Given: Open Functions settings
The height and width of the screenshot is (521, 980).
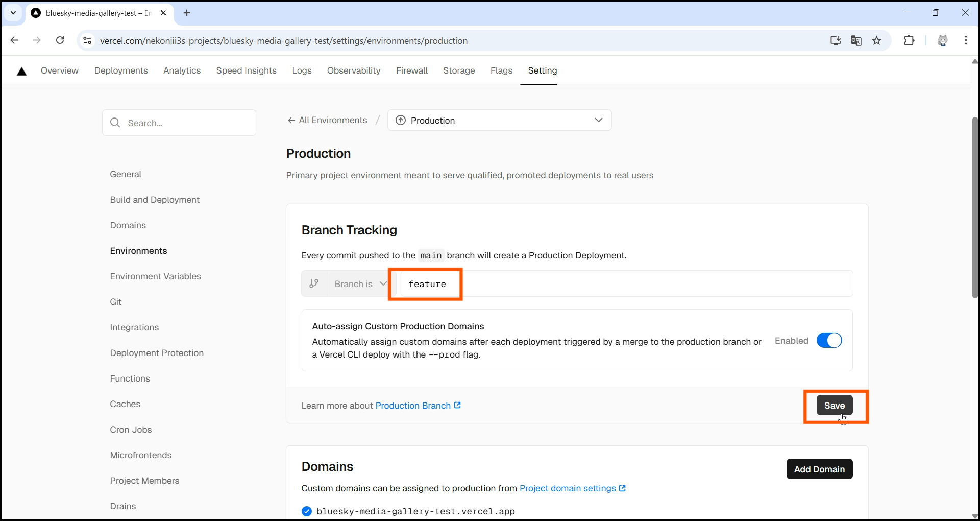Looking at the screenshot, I should click(130, 378).
